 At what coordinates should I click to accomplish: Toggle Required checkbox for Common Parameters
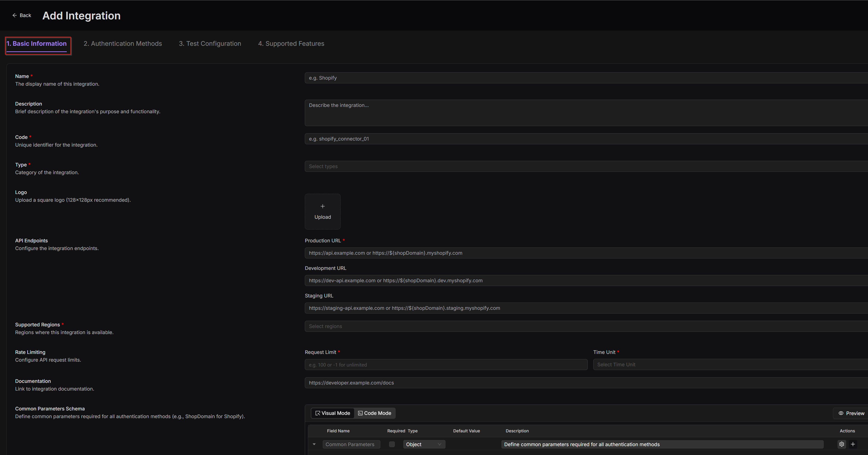[391, 444]
